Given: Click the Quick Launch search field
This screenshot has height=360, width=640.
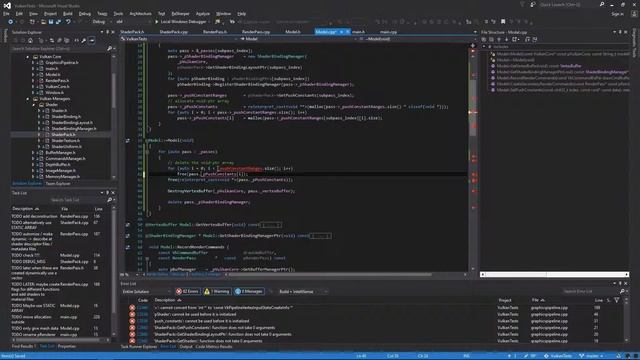Looking at the screenshot, I should tap(568, 4).
